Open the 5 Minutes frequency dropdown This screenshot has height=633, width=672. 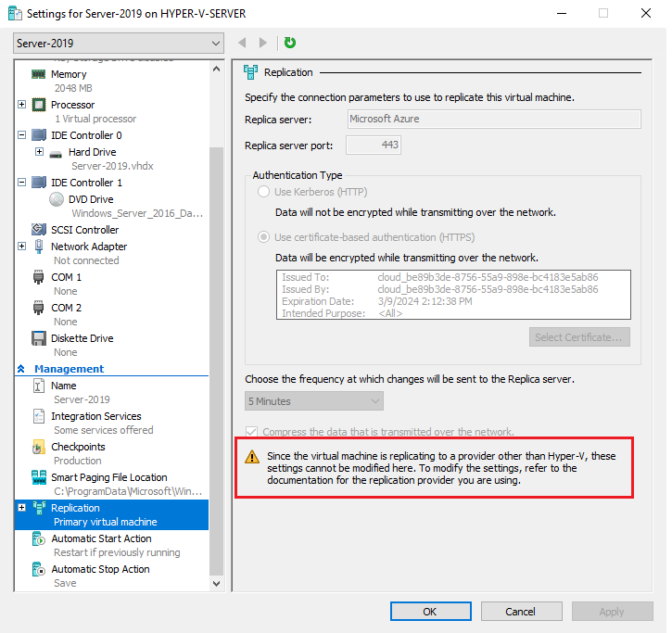point(314,401)
